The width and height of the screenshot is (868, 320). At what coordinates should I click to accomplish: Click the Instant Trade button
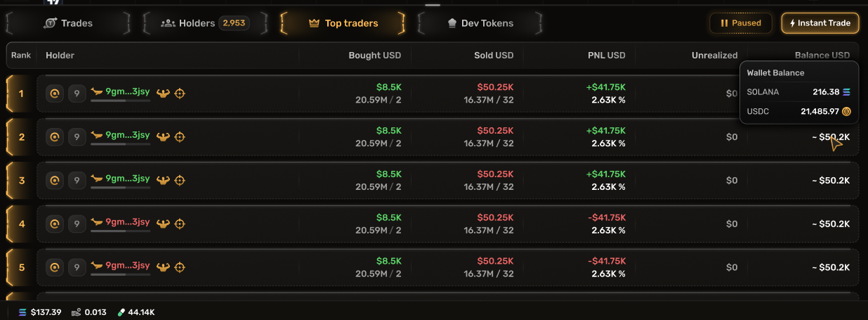click(x=820, y=23)
